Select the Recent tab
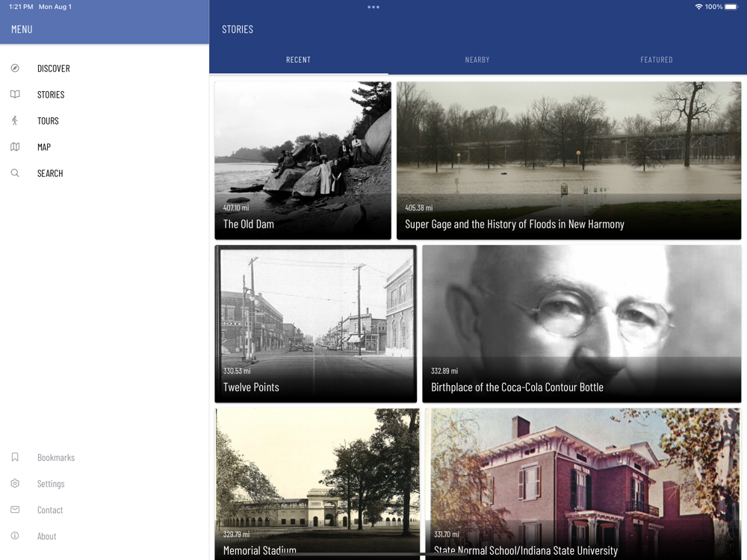This screenshot has height=560, width=747. tap(298, 60)
